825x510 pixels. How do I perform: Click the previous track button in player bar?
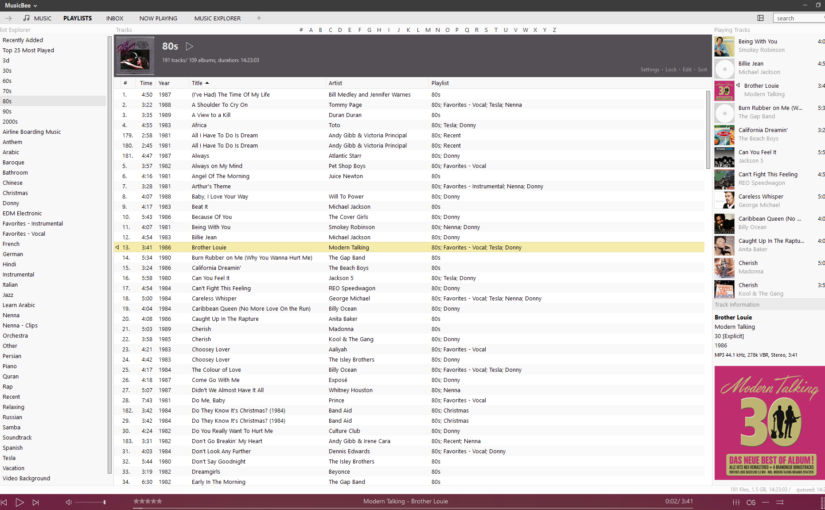pyautogui.click(x=4, y=503)
